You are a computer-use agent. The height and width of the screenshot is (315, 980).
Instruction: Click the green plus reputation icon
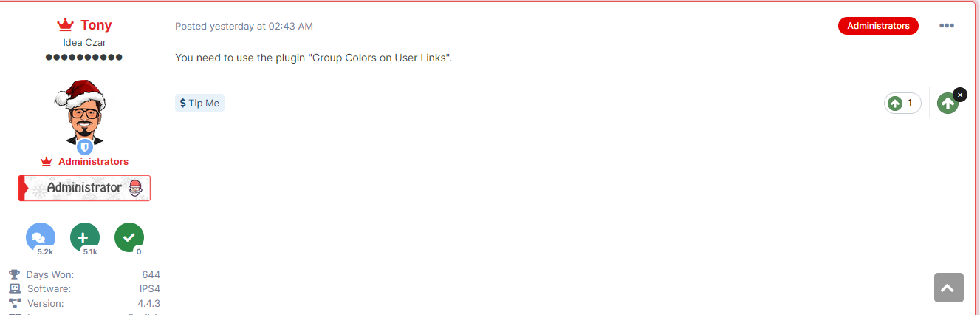(x=84, y=237)
